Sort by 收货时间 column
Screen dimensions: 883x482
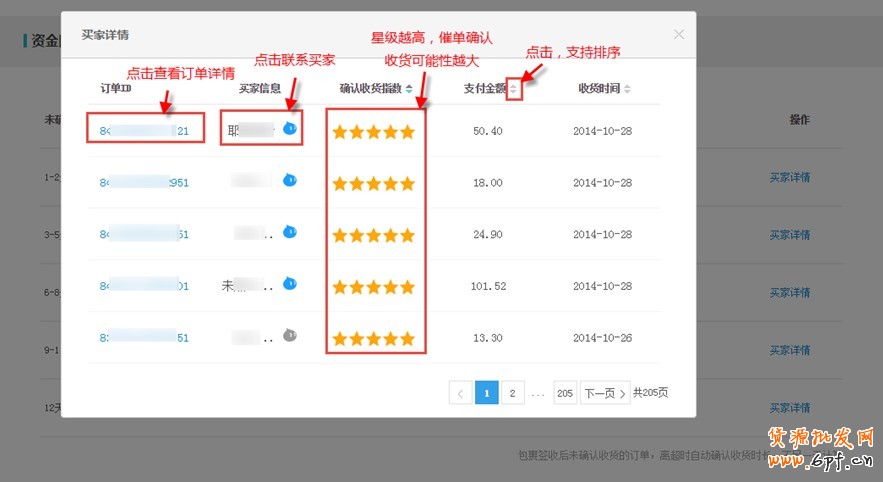(x=627, y=88)
